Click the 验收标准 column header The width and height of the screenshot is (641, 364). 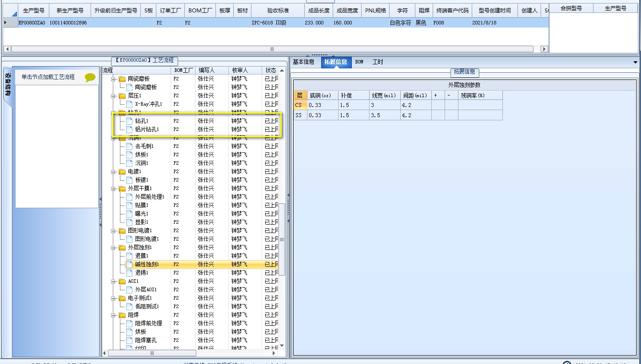coord(278,10)
